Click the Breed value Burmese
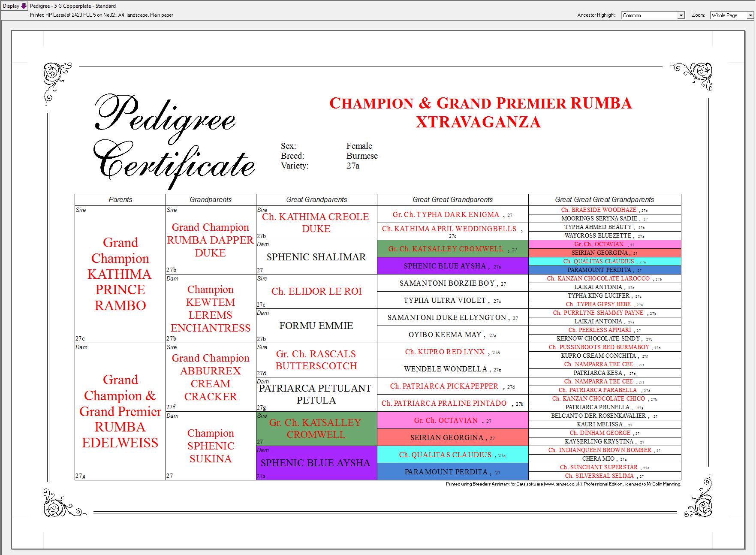The image size is (756, 555). [362, 156]
